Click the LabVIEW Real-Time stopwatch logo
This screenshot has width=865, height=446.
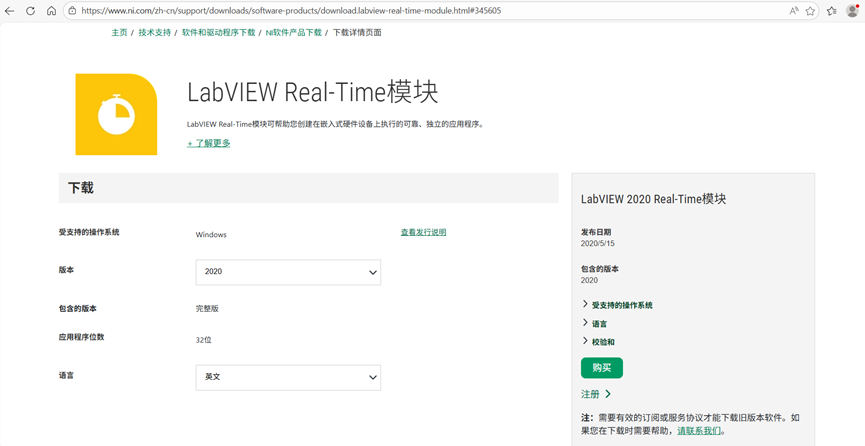116,114
